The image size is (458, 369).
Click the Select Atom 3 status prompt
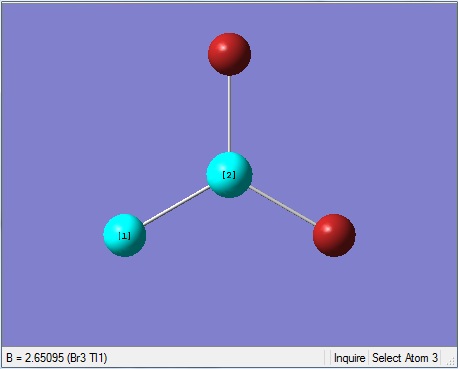pos(405,358)
